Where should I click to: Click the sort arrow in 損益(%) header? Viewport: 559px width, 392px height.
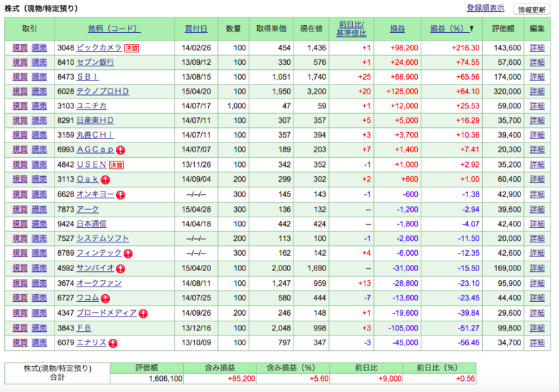point(471,29)
